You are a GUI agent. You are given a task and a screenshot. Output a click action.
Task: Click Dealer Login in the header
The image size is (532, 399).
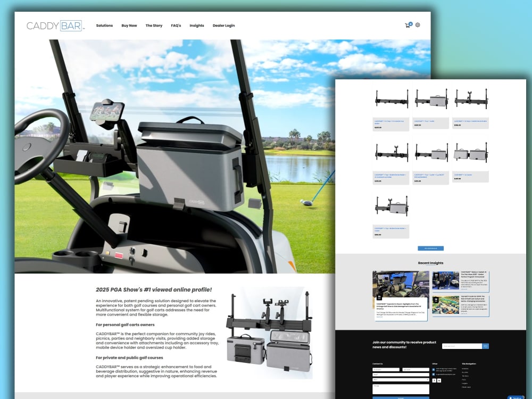tap(223, 26)
